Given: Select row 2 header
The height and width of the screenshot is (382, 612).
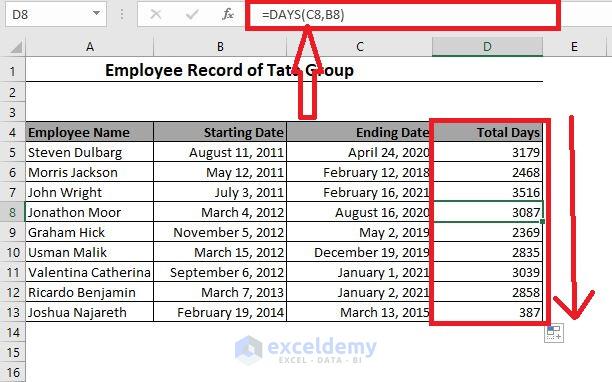Looking at the screenshot, I should (x=12, y=92).
